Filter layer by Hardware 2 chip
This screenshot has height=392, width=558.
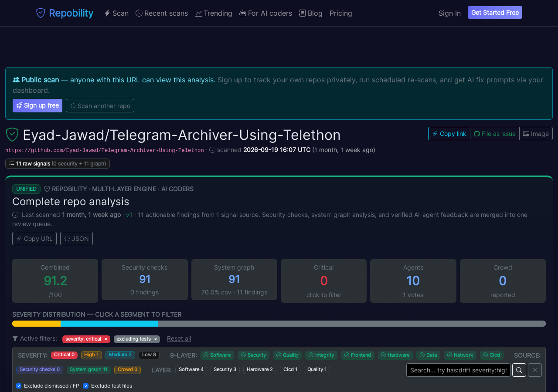point(260,370)
